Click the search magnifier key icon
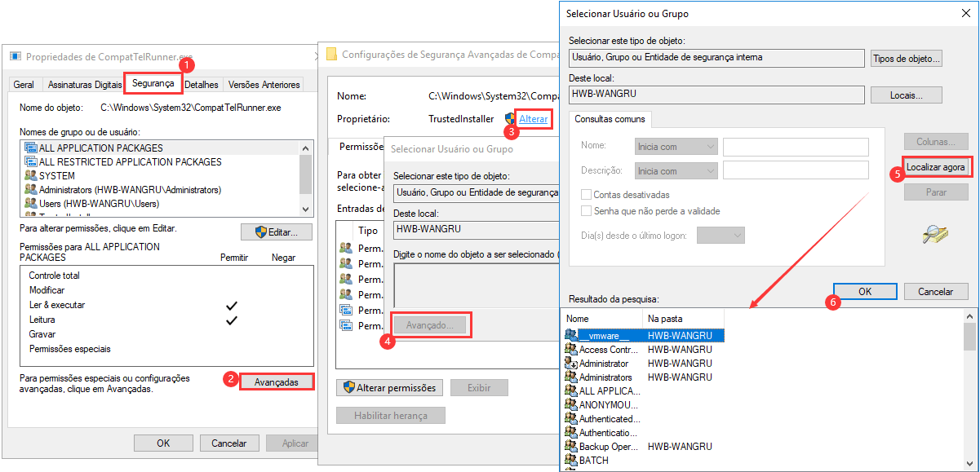This screenshot has width=980, height=472. tap(934, 235)
